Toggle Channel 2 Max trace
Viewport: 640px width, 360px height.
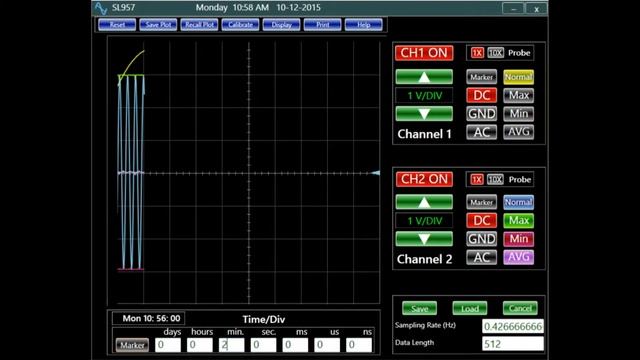coord(518,221)
